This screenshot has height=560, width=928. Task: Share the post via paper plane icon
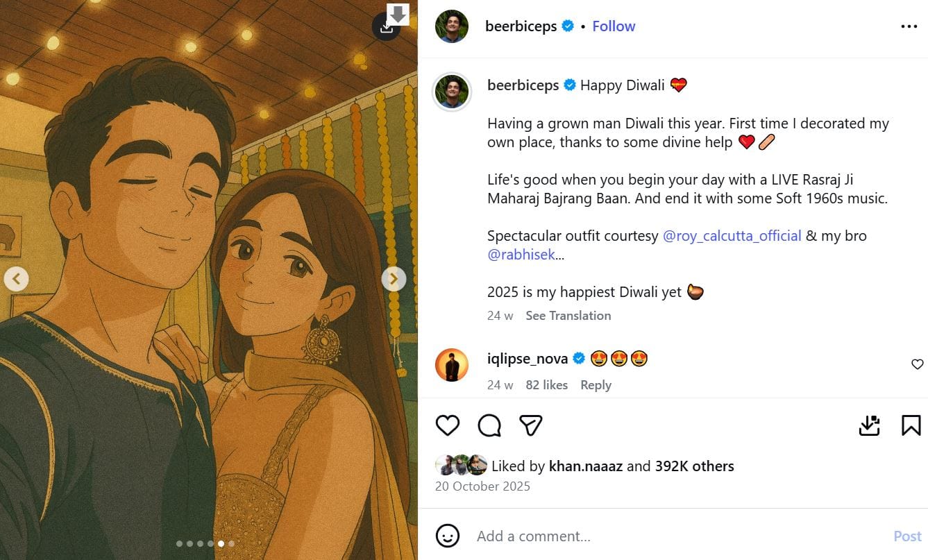(531, 425)
